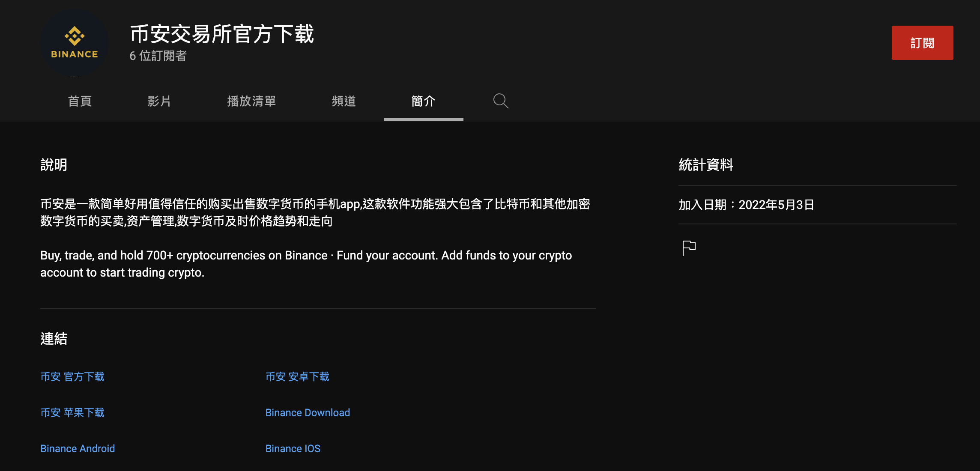The height and width of the screenshot is (471, 980).
Task: Open the Binance Download link
Action: click(x=308, y=413)
